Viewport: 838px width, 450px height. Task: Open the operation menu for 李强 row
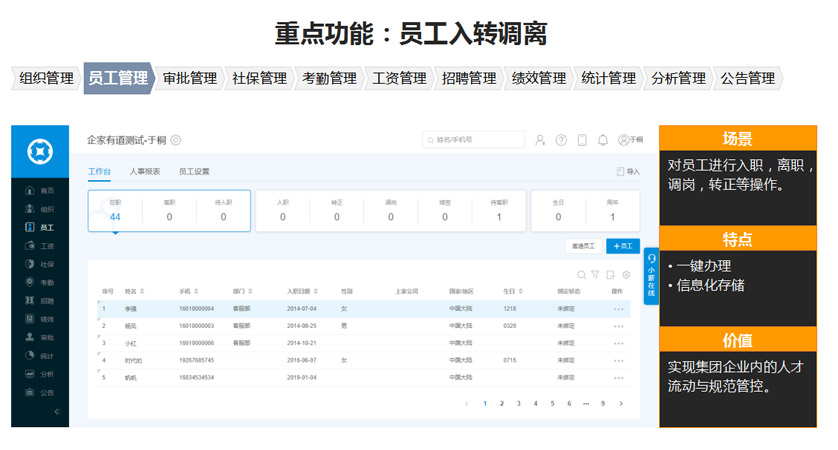coord(619,309)
